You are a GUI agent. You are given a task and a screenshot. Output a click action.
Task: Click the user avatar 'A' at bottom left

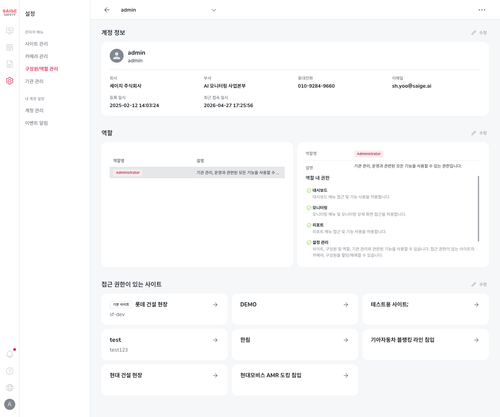(10, 404)
